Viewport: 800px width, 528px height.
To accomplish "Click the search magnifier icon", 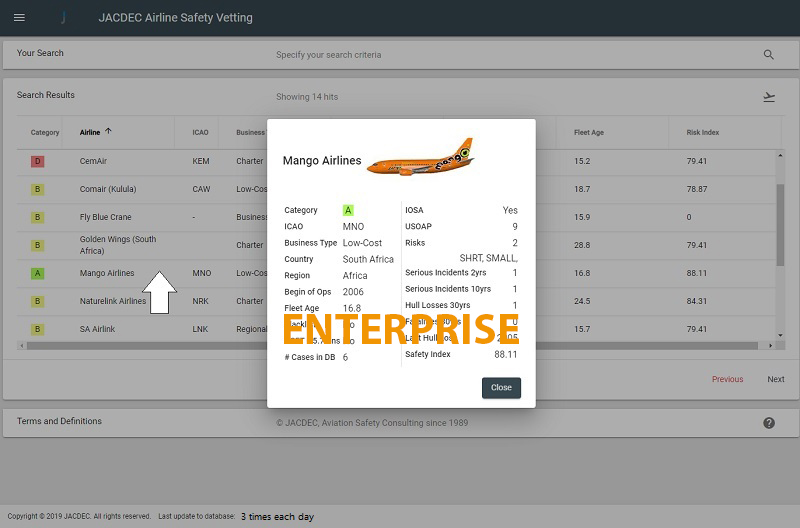I will click(x=768, y=55).
